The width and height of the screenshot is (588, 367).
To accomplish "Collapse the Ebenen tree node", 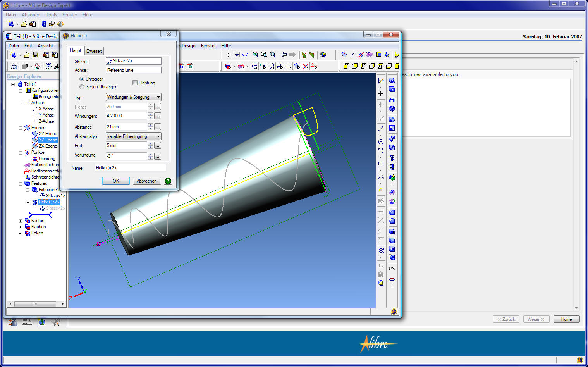I will click(20, 128).
